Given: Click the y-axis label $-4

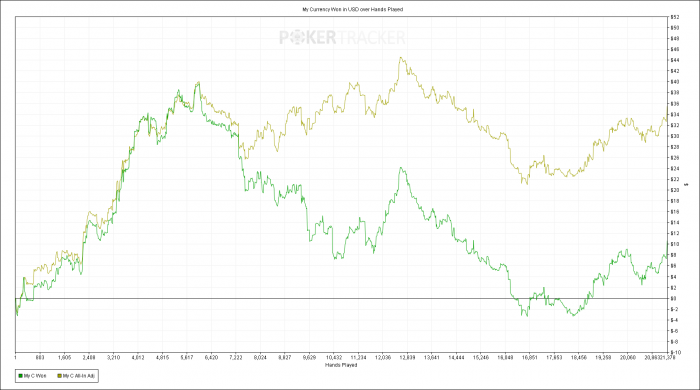Looking at the screenshot, I should (674, 320).
